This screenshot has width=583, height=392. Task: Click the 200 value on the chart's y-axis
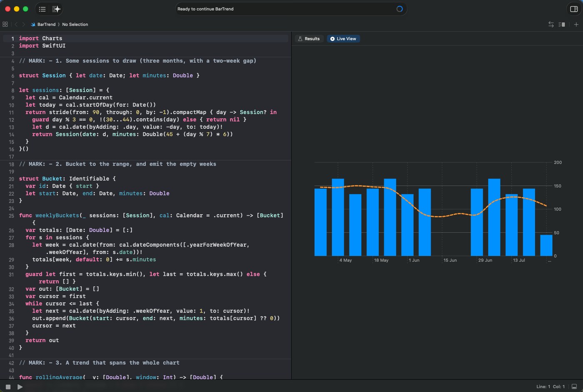[x=558, y=163]
